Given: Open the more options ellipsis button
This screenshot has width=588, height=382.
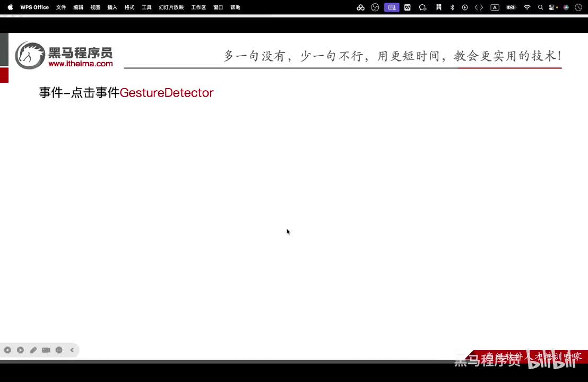Looking at the screenshot, I should (x=59, y=350).
